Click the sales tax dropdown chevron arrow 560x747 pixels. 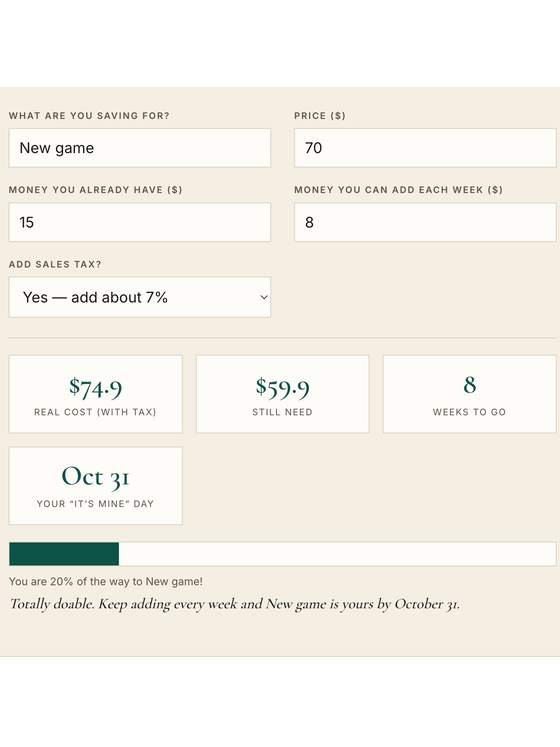264,297
